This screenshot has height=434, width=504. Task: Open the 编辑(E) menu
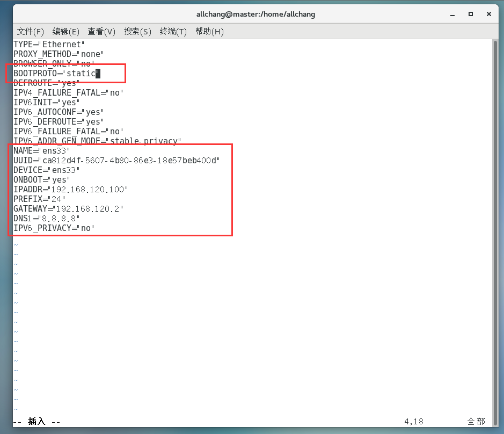click(65, 32)
